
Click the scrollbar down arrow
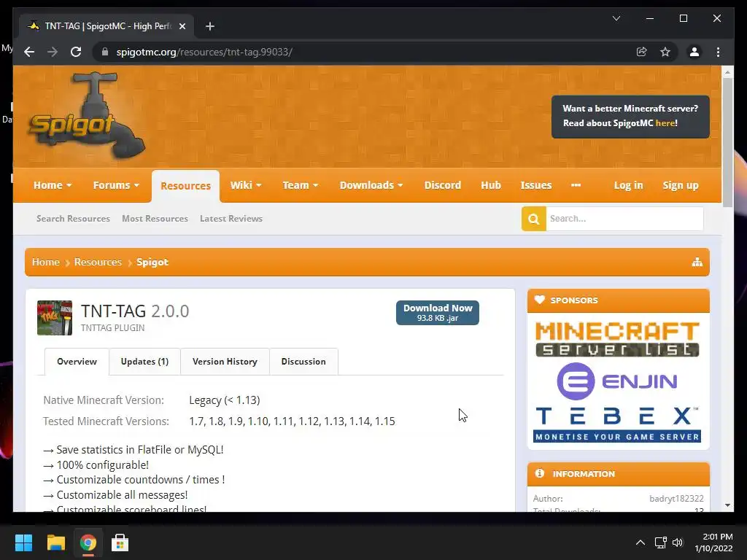tap(727, 505)
